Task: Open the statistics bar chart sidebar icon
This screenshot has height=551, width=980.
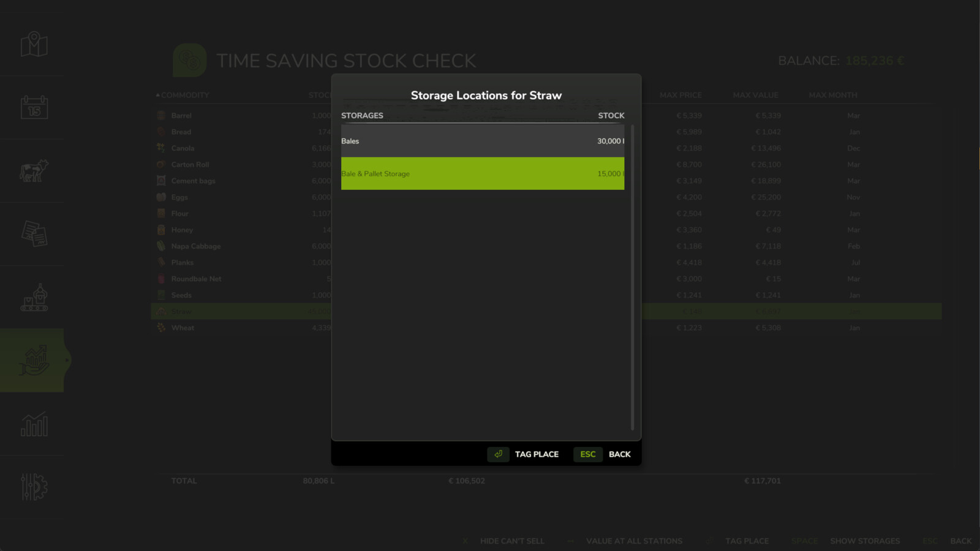Action: coord(33,424)
